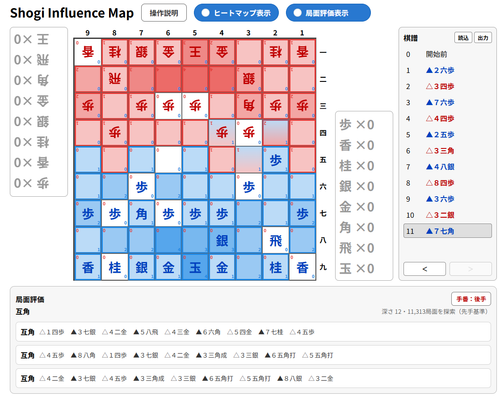Screen dimensions: 500x397
Task: Select the blue 飛 rook on square 2八
Action: 275,240
